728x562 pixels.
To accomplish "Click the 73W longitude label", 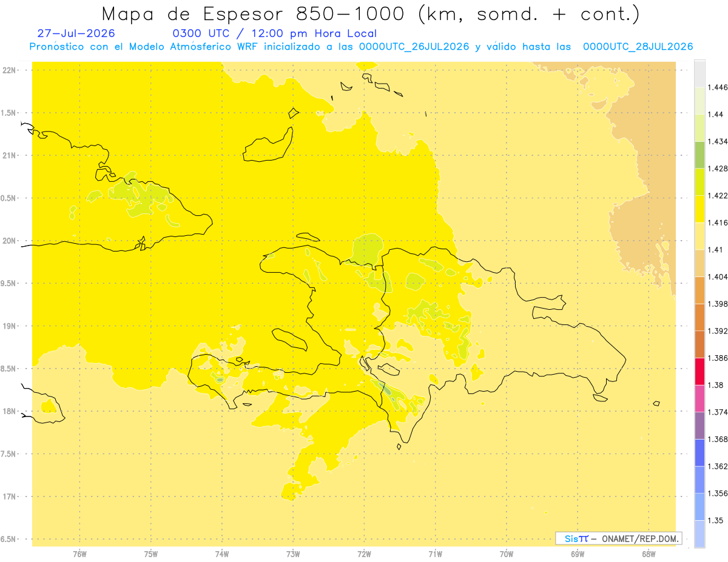I will click(x=293, y=554).
